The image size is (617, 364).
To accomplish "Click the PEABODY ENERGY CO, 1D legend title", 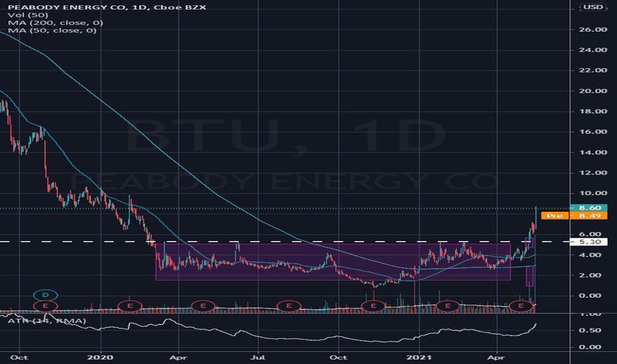I will tap(107, 7).
